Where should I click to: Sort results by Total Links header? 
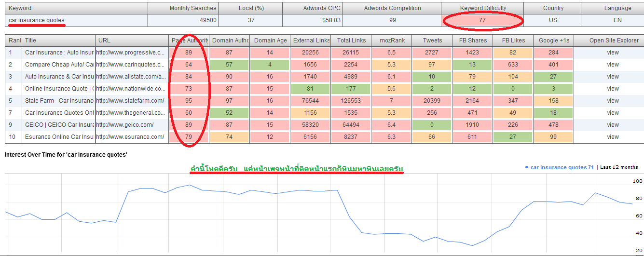(x=351, y=40)
